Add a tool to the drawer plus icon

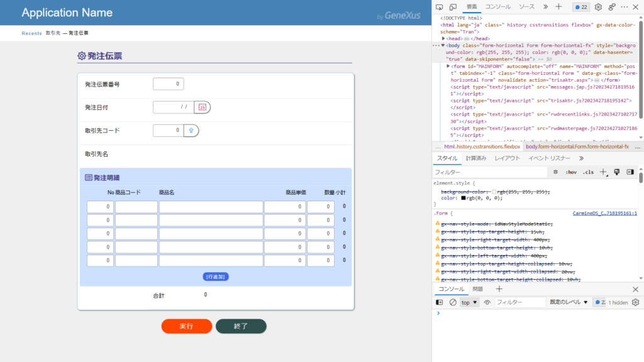tap(499, 289)
